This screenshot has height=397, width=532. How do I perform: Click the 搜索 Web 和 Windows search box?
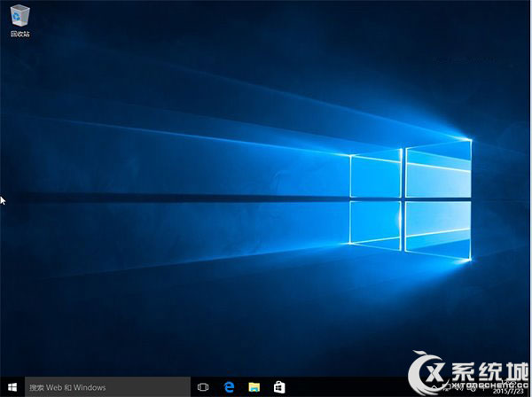pos(107,387)
